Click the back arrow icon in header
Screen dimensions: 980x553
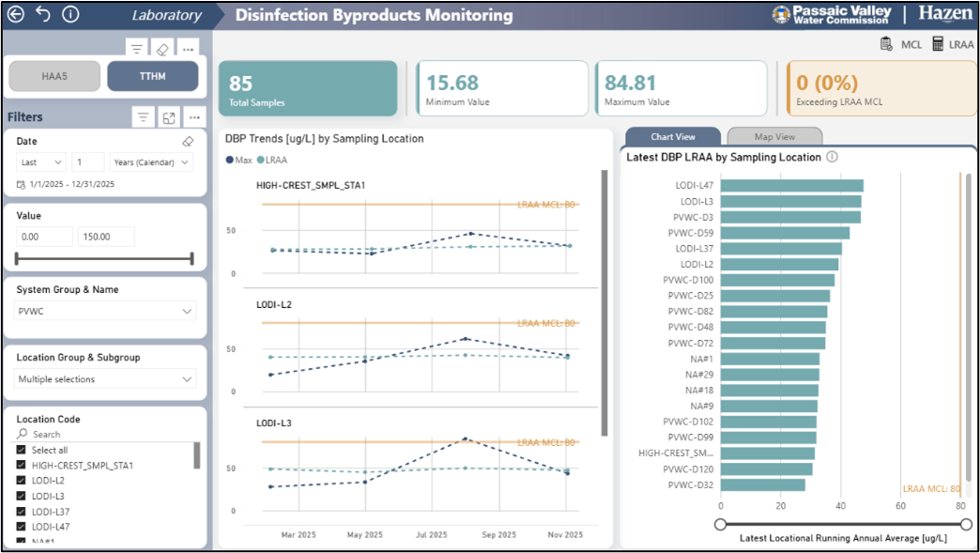click(x=15, y=14)
